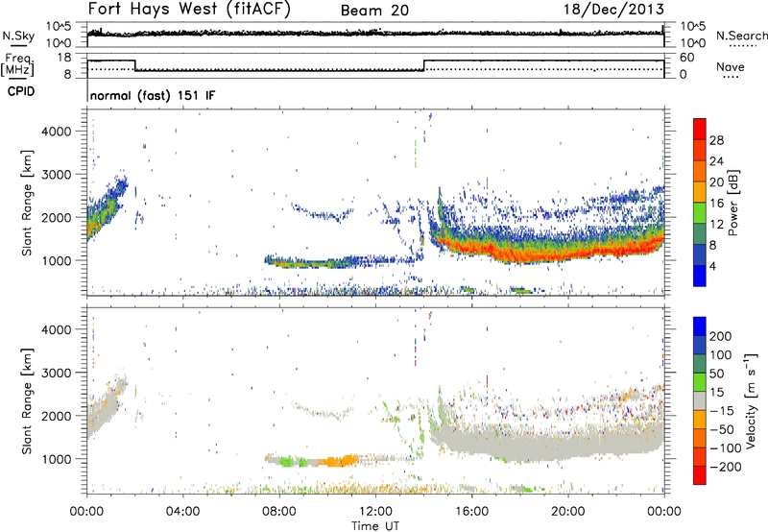The height and width of the screenshot is (532, 768).
Task: Click the "20:00" time axis label
Action: 567,512
